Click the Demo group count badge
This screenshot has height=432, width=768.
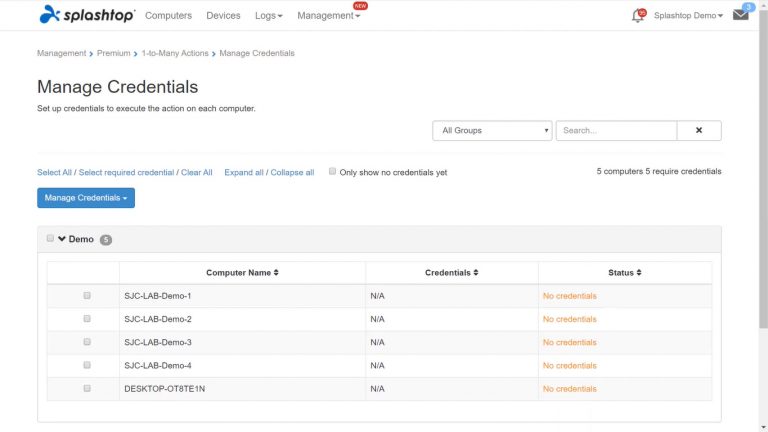106,240
